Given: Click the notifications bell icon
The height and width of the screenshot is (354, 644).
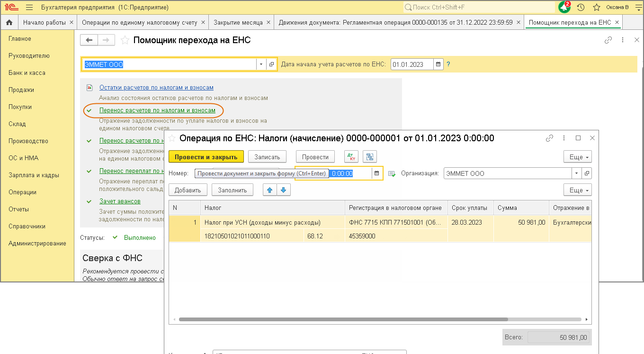Looking at the screenshot, I should (x=564, y=7).
